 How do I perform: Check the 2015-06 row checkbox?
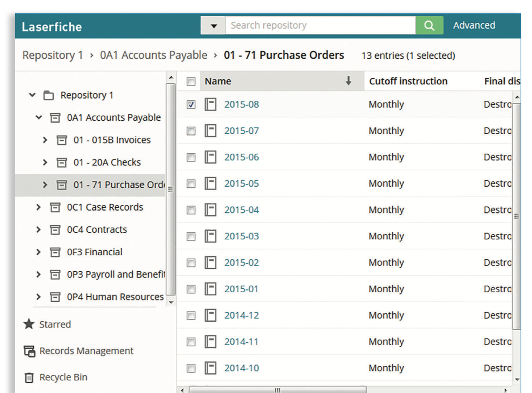point(191,157)
